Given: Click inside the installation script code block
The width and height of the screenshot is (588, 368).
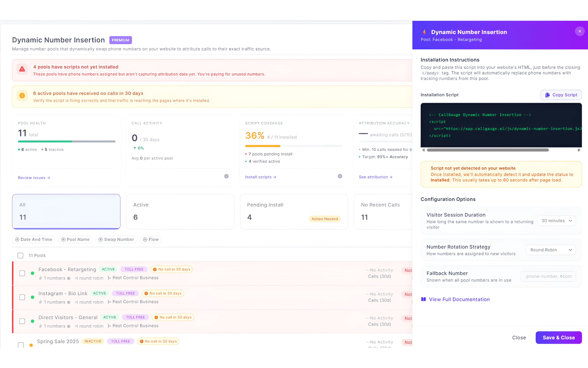Looking at the screenshot, I should [x=501, y=125].
